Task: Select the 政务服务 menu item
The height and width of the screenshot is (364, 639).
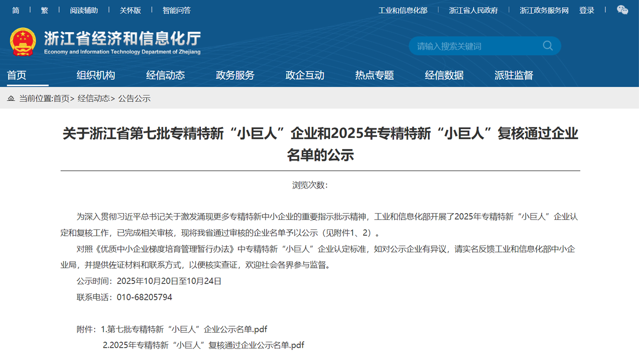Action: click(235, 75)
